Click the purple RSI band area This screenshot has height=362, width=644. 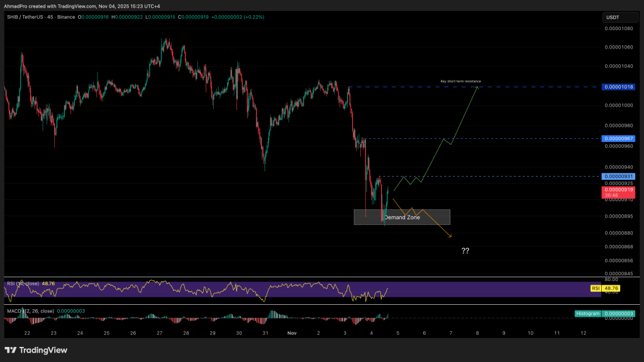pyautogui.click(x=189, y=289)
